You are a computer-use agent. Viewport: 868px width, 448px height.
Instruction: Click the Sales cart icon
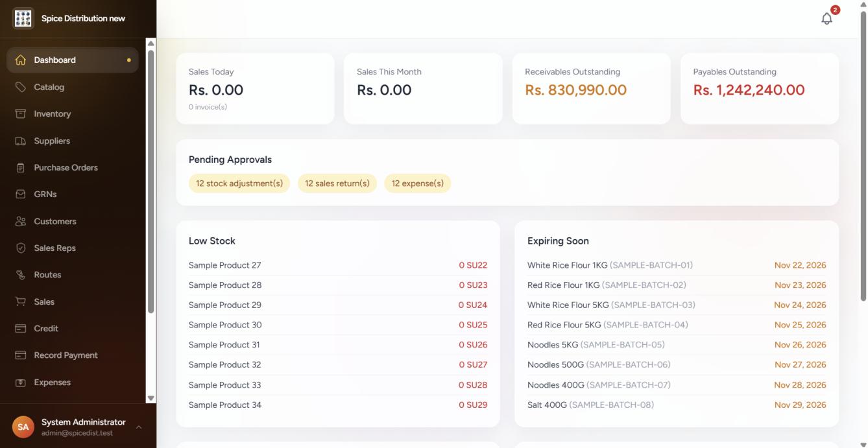tap(20, 301)
